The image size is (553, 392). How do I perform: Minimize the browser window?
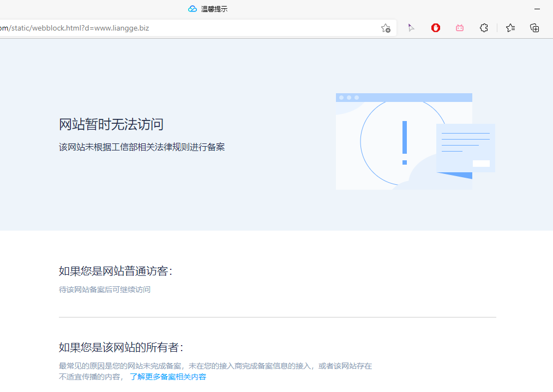point(537,8)
